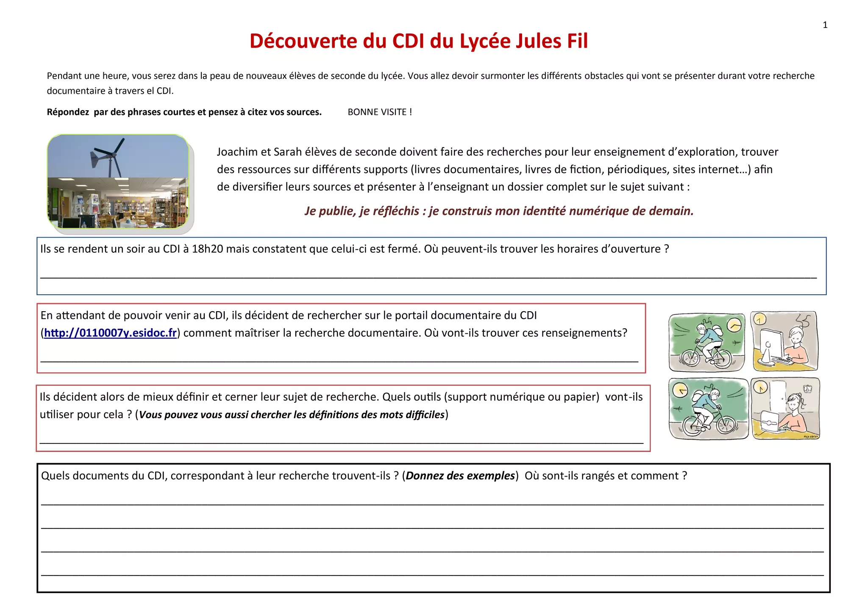The width and height of the screenshot is (868, 614).
Task: Click first answer line under Quels documents question
Action: point(432,503)
